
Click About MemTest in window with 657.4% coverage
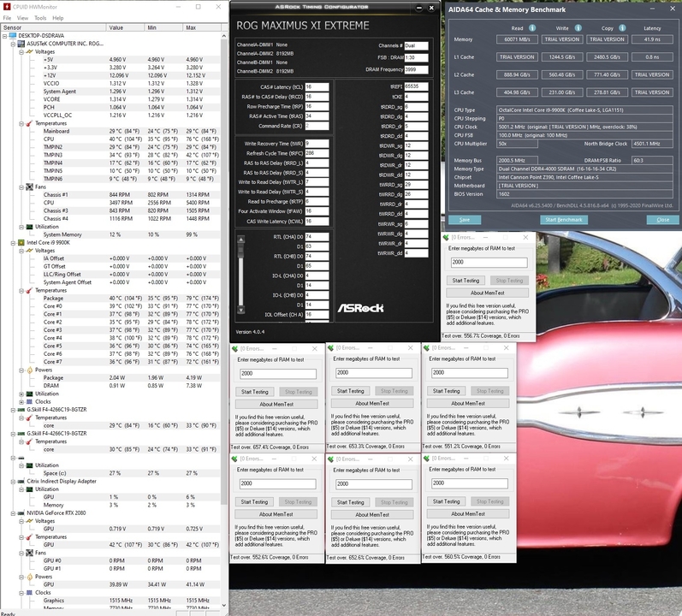(x=276, y=404)
